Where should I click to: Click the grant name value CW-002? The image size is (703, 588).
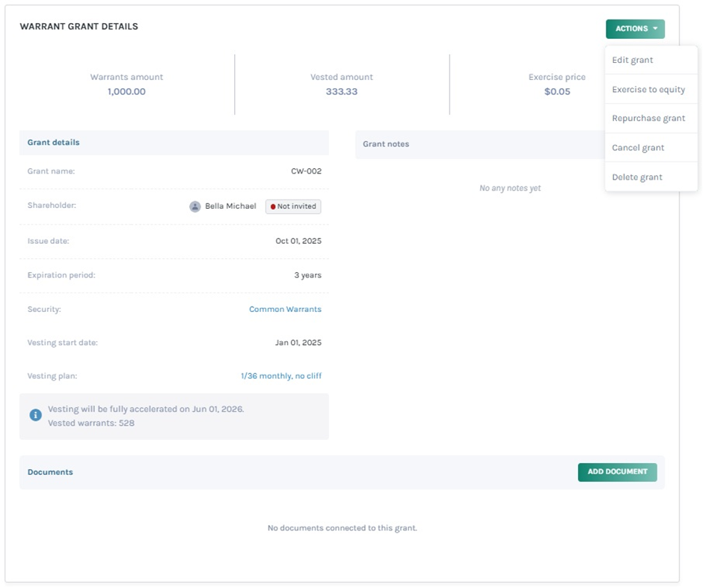click(306, 171)
